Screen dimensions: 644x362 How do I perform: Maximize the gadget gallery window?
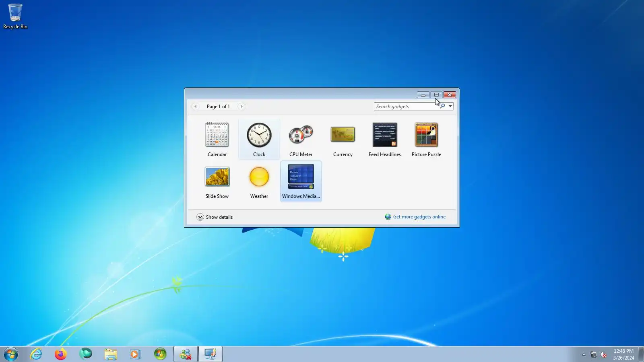pyautogui.click(x=436, y=95)
